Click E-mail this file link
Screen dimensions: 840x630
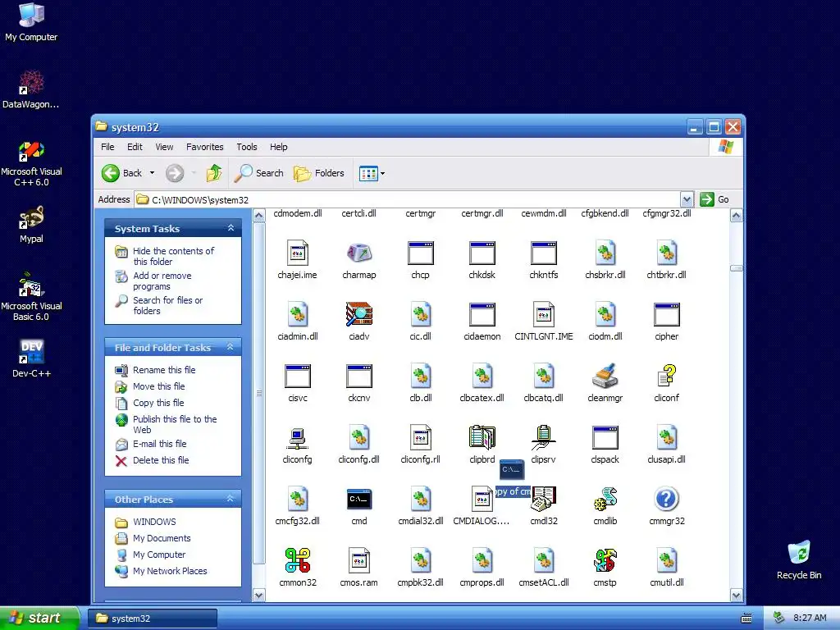pyautogui.click(x=160, y=444)
